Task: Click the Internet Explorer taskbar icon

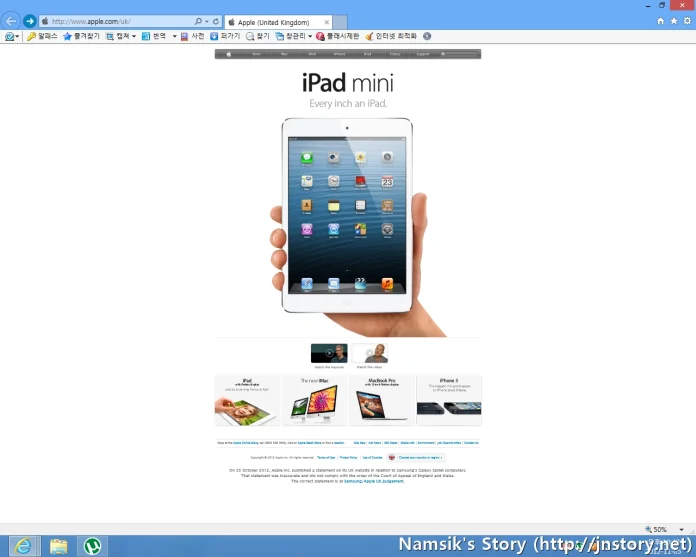Action: coord(22,546)
